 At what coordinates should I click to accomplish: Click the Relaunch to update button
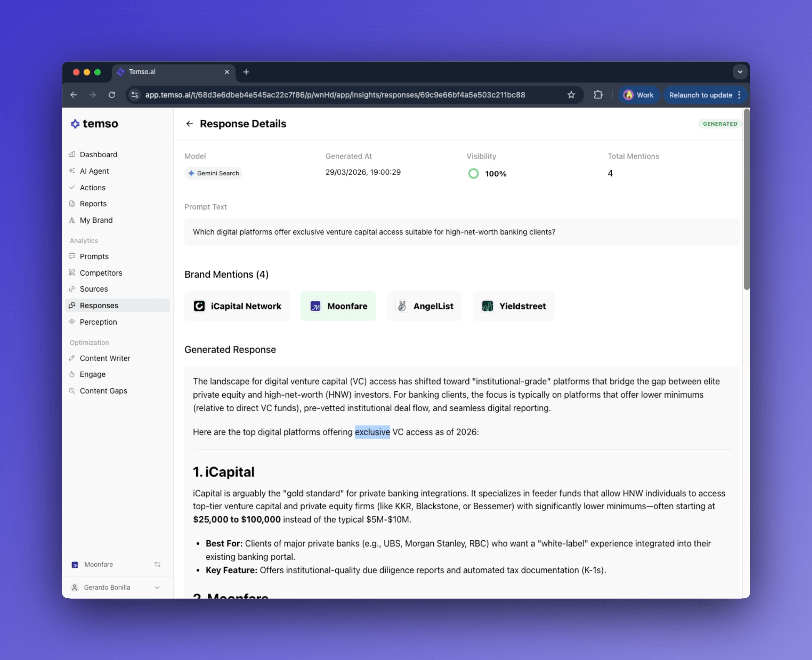coord(700,95)
